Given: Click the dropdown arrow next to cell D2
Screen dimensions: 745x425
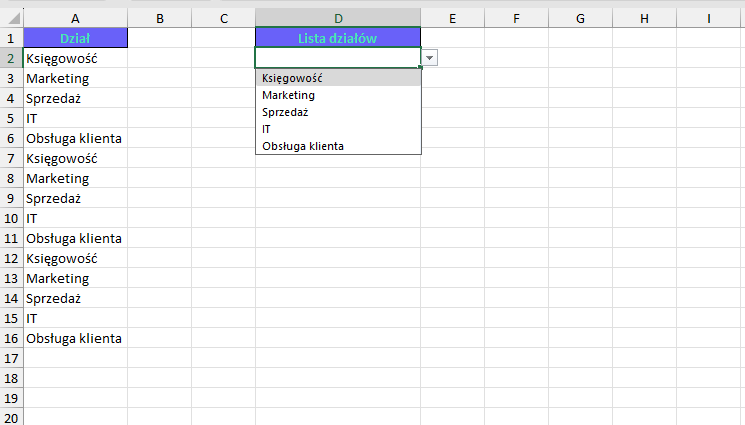Looking at the screenshot, I should [429, 58].
